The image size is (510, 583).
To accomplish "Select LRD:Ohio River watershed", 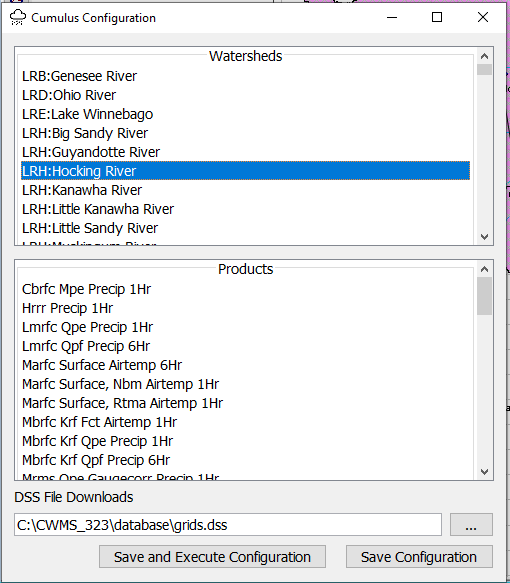I will click(245, 95).
